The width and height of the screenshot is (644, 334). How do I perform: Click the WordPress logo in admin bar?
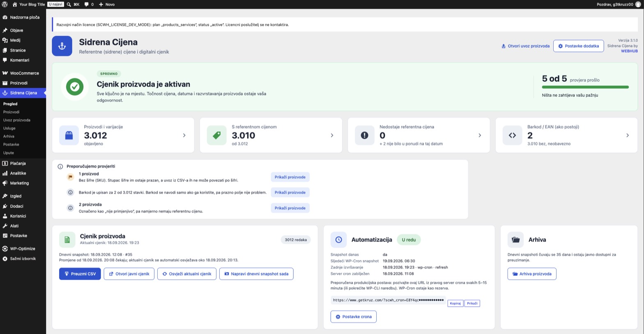5,5
